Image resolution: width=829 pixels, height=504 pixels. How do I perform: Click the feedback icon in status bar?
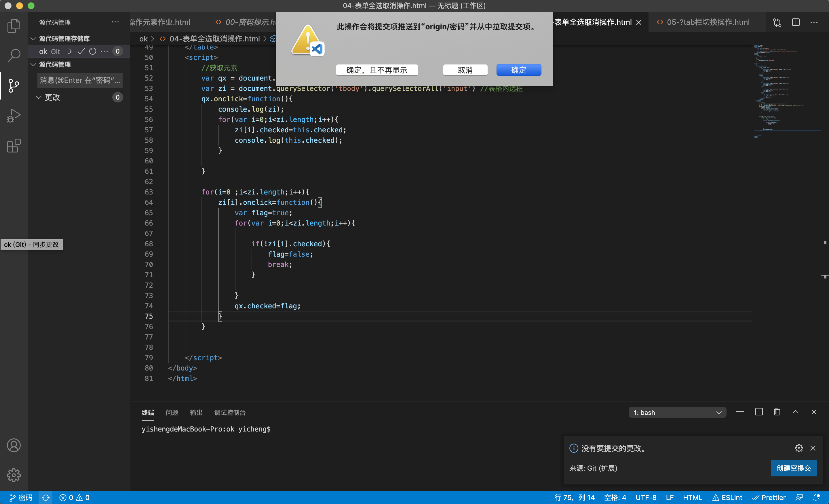[x=800, y=498]
